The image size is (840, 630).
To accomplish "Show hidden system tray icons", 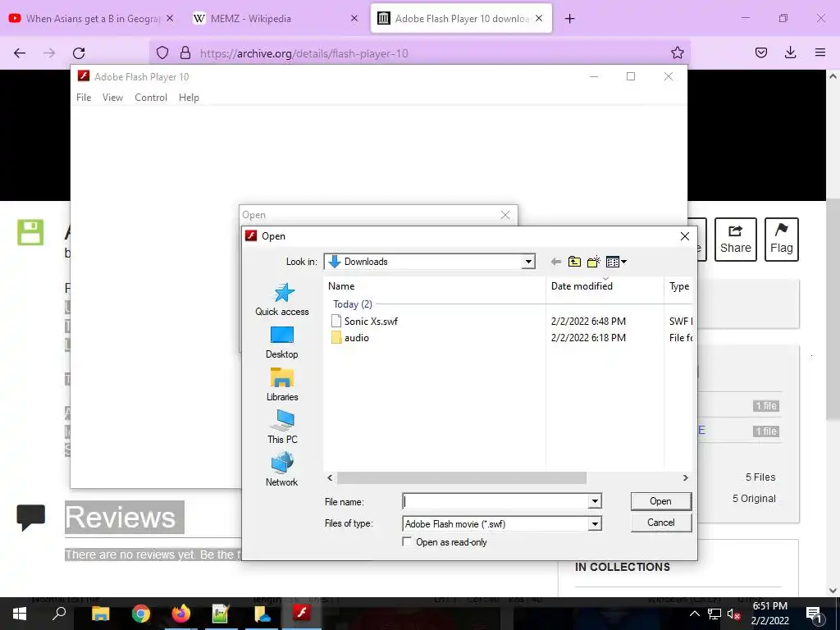I will (x=694, y=614).
